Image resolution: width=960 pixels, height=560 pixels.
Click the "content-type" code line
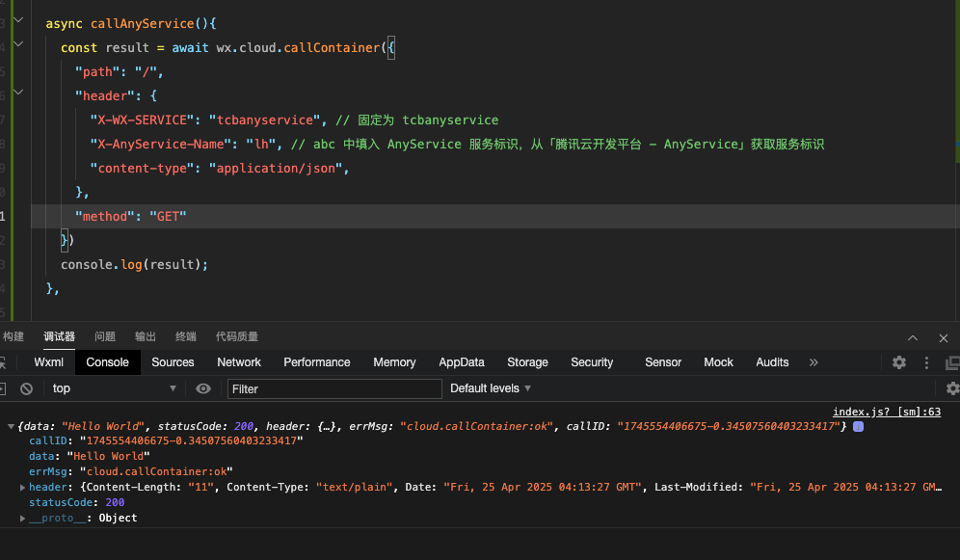click(x=219, y=169)
